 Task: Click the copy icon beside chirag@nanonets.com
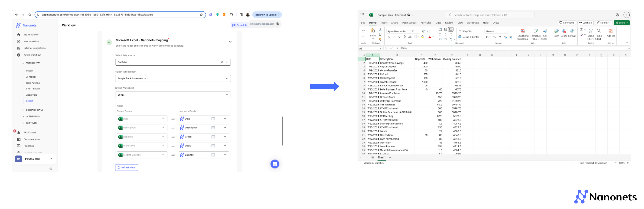(278, 24)
